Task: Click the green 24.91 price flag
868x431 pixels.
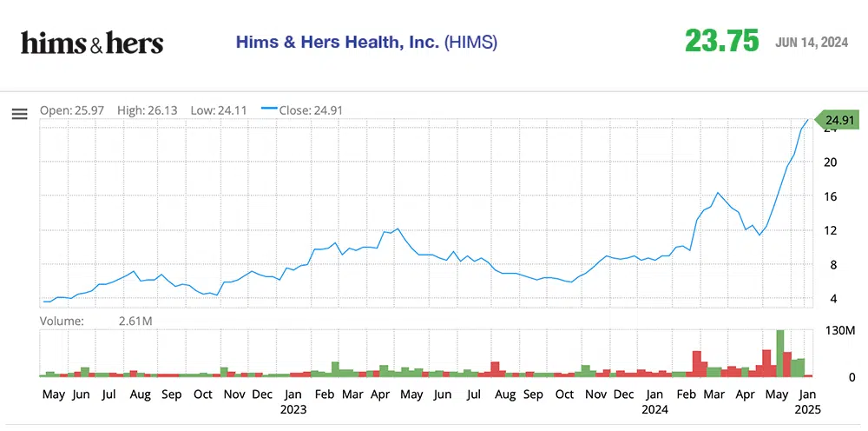Action: pyautogui.click(x=838, y=120)
